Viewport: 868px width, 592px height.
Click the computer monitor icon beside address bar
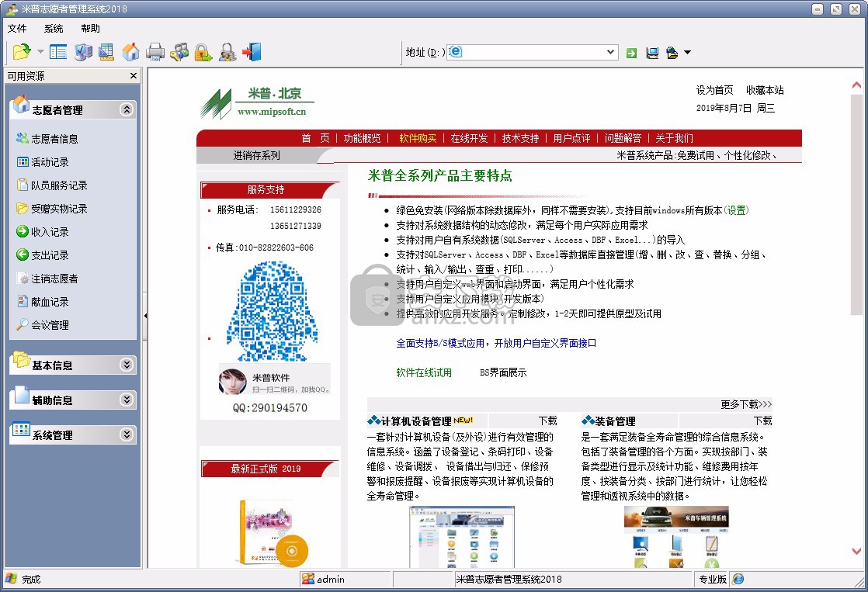653,53
